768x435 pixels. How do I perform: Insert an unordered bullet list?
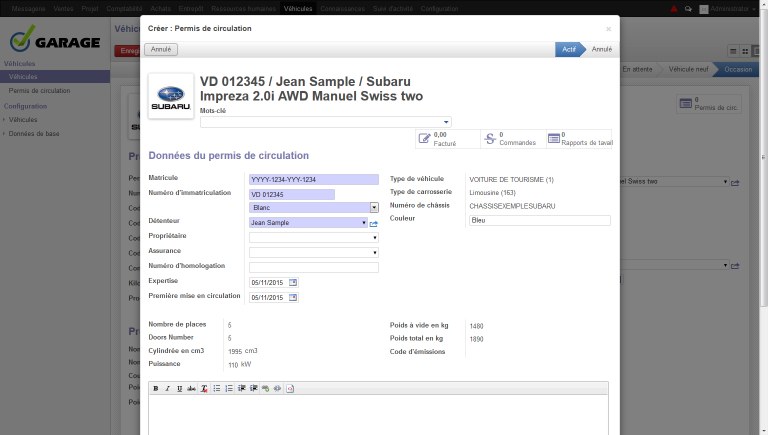217,388
